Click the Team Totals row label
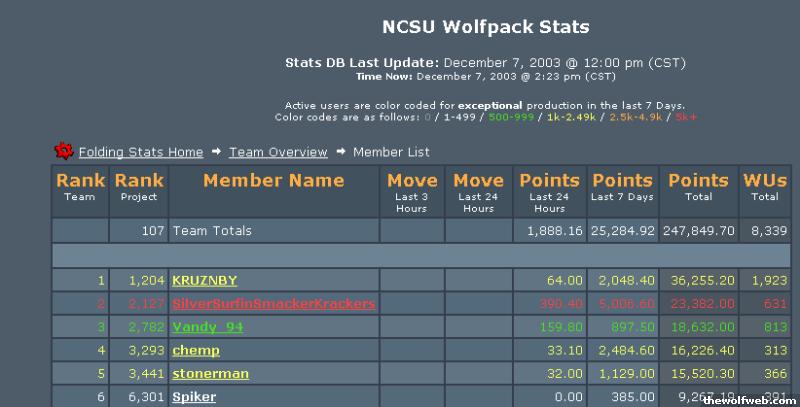This screenshot has height=407, width=800. click(x=212, y=231)
